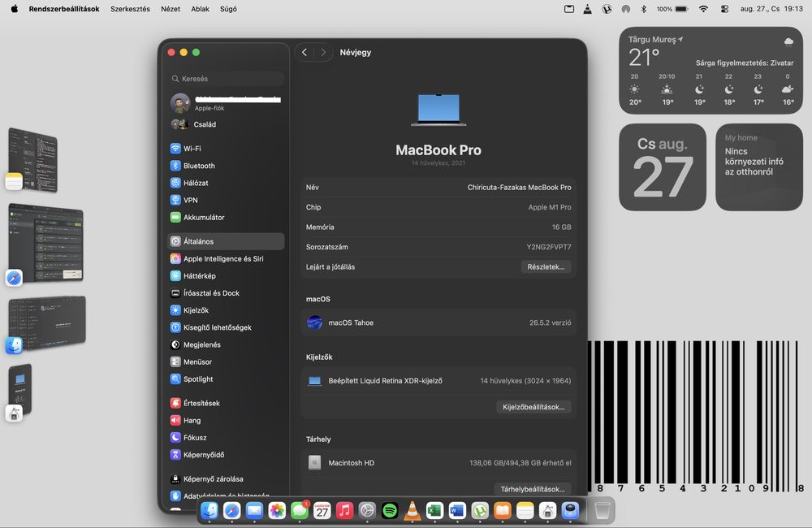Viewport: 812px width, 528px height.
Task: Click the date and time clock
Action: pos(771,9)
